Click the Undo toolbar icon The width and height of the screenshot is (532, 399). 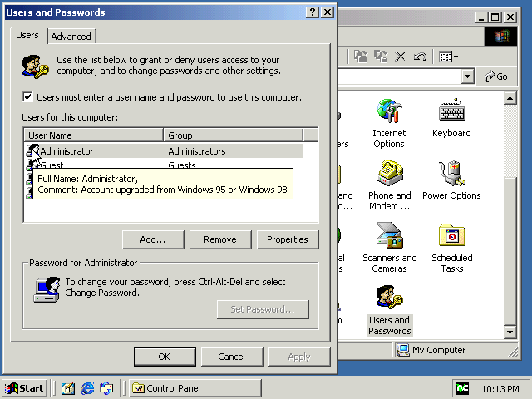coord(420,57)
